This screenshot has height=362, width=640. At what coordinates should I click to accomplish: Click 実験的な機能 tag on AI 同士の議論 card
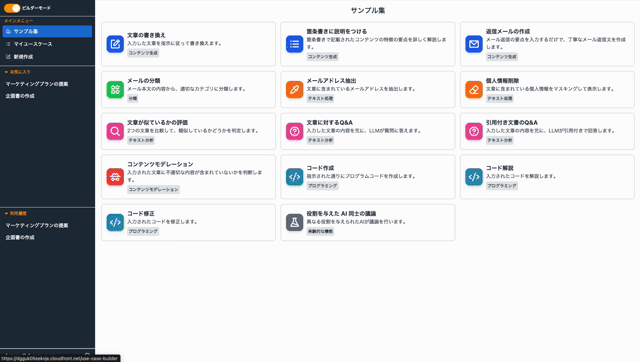click(x=320, y=231)
